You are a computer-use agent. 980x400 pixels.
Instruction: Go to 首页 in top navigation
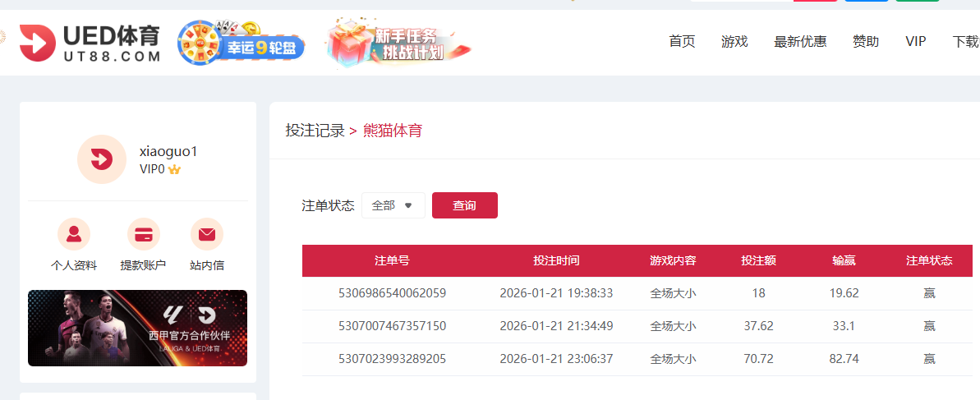point(682,42)
